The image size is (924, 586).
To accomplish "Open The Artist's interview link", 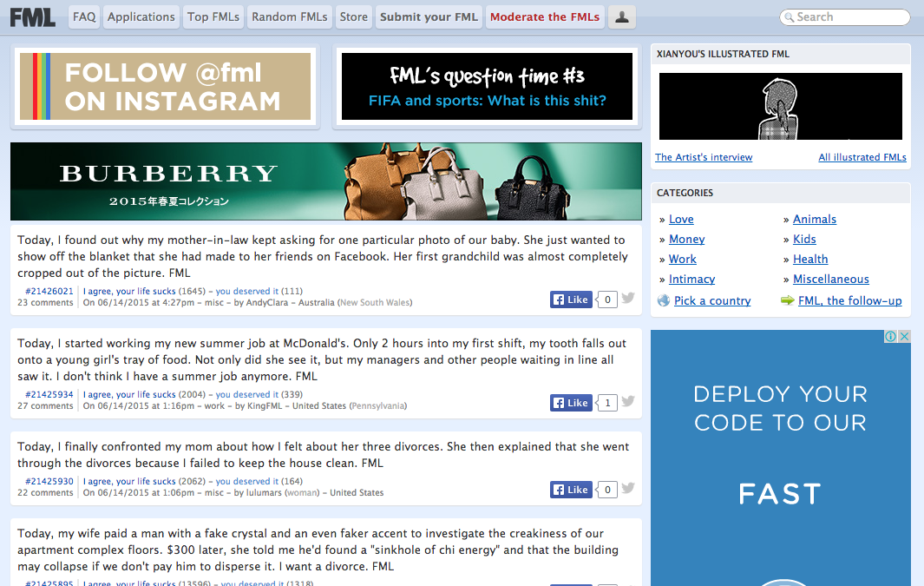I will point(703,157).
